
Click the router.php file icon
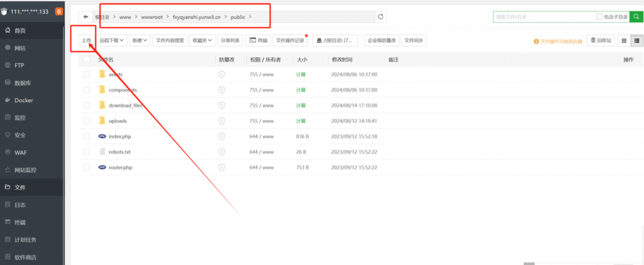[x=103, y=168]
